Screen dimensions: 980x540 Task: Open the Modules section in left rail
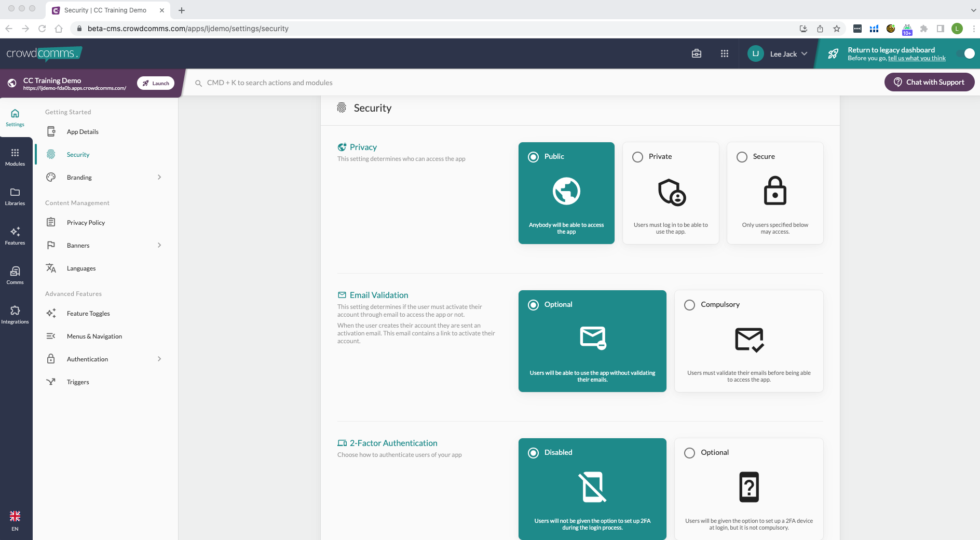(15, 157)
